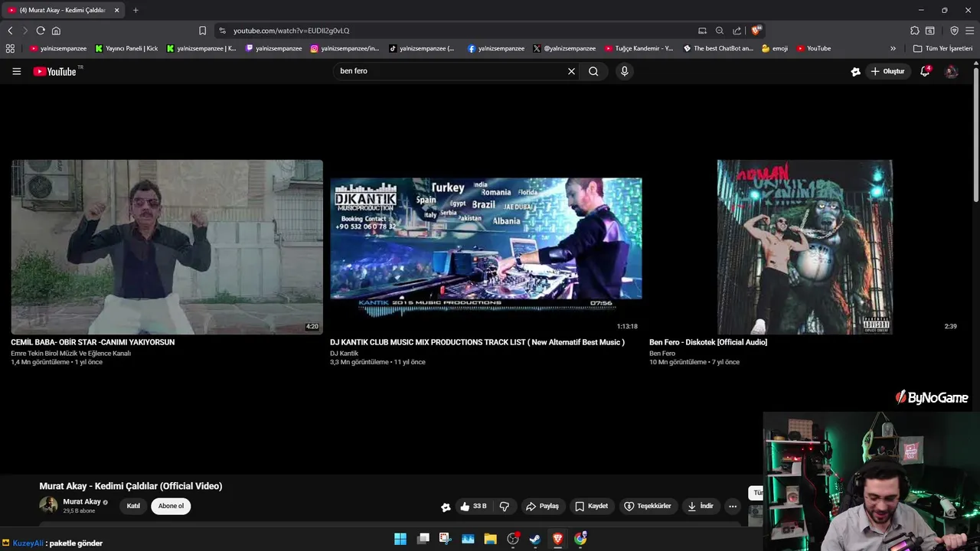Open the @yalnizsempanzee X bookmark
The height and width of the screenshot is (551, 980).
coord(564,48)
